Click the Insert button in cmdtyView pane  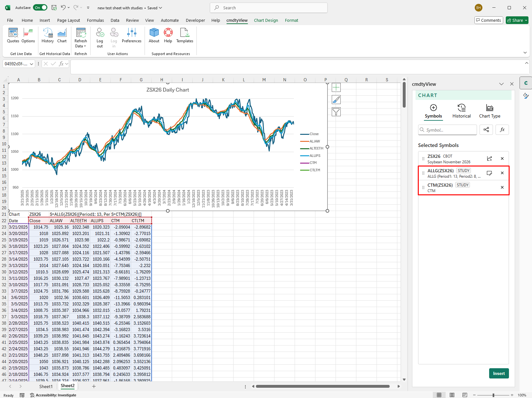499,373
